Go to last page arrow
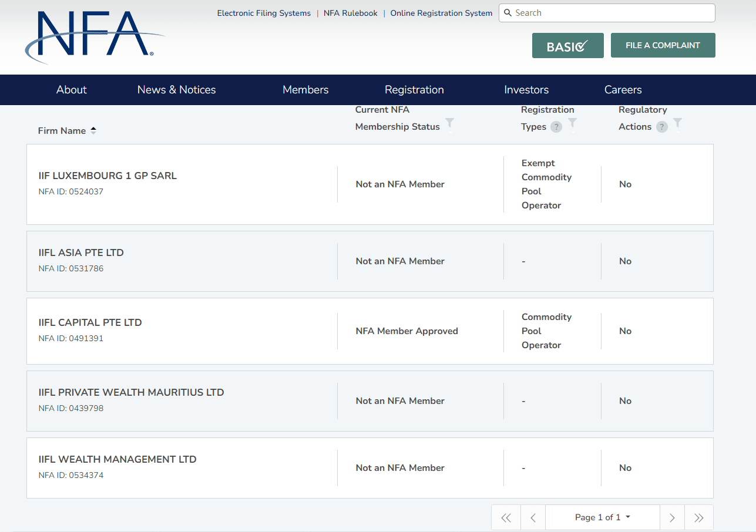Image resolution: width=756 pixels, height=532 pixels. click(699, 517)
